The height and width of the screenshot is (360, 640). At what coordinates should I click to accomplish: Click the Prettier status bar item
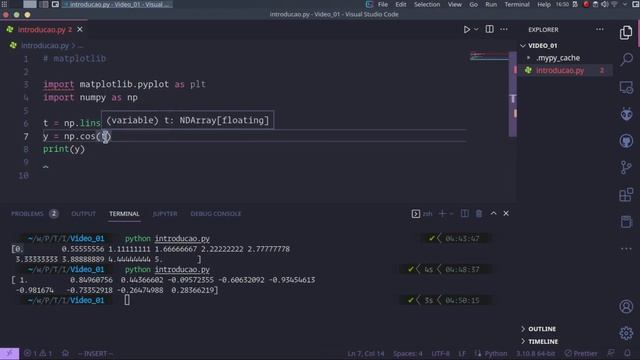(581, 354)
